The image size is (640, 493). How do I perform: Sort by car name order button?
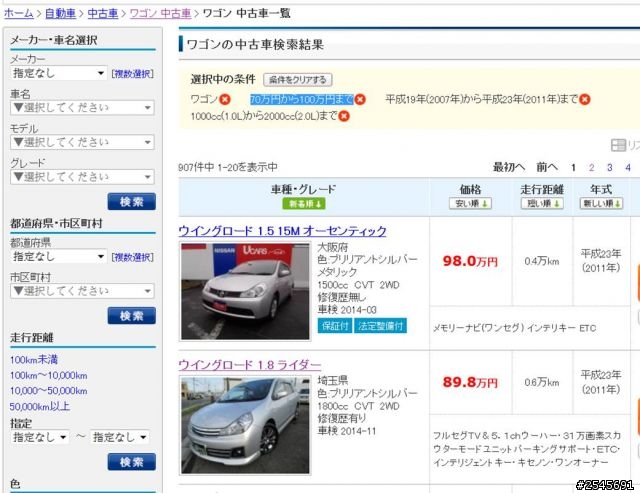304,203
